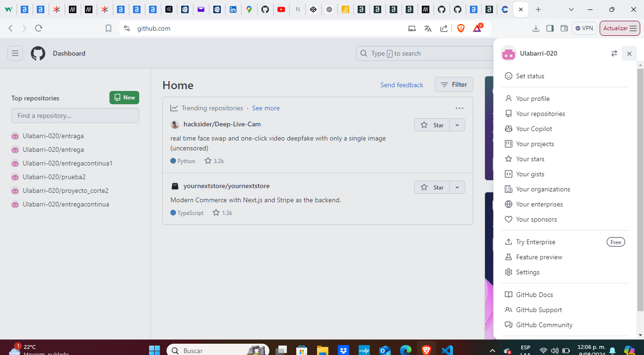View Your stars

pos(565,159)
